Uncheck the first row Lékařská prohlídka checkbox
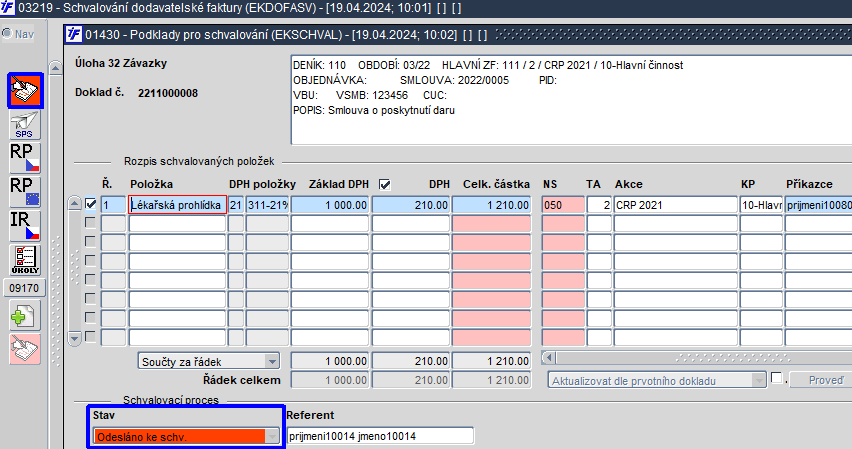The height and width of the screenshot is (449, 852). (x=91, y=204)
